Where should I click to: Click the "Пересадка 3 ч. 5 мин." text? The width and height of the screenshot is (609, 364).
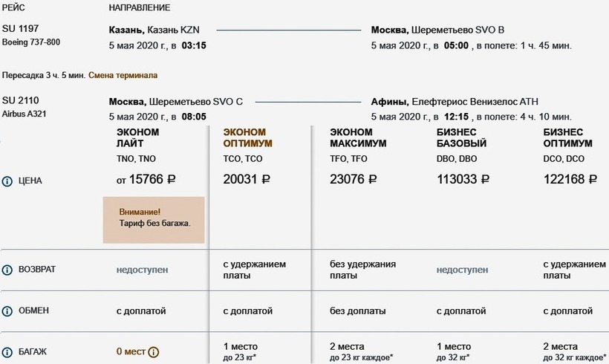(x=43, y=75)
